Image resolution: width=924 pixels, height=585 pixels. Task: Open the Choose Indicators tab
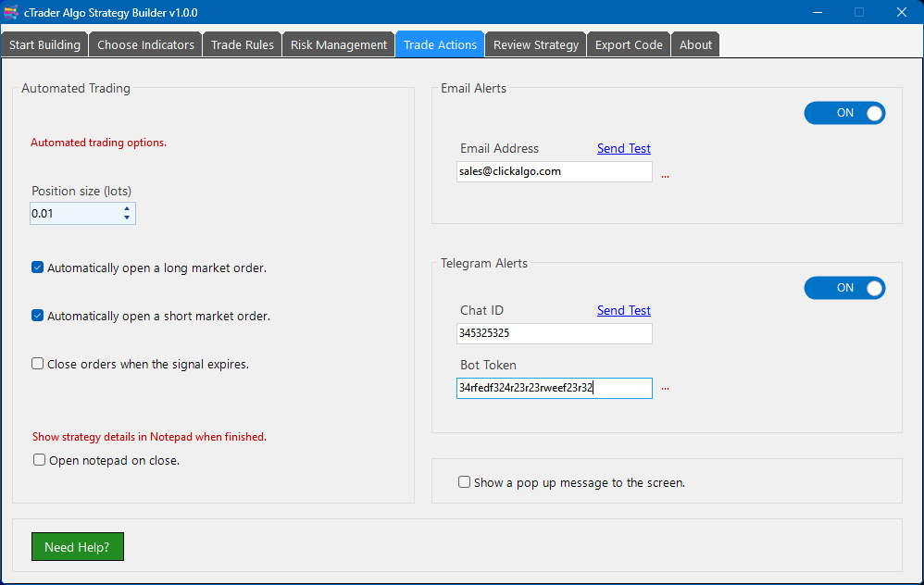click(144, 44)
